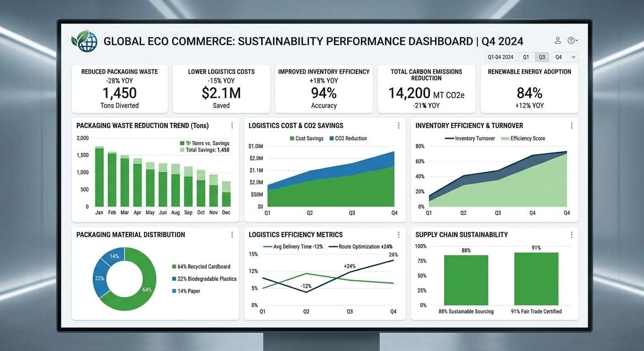Click the Q1-Q4 2024 filter button

coord(500,57)
